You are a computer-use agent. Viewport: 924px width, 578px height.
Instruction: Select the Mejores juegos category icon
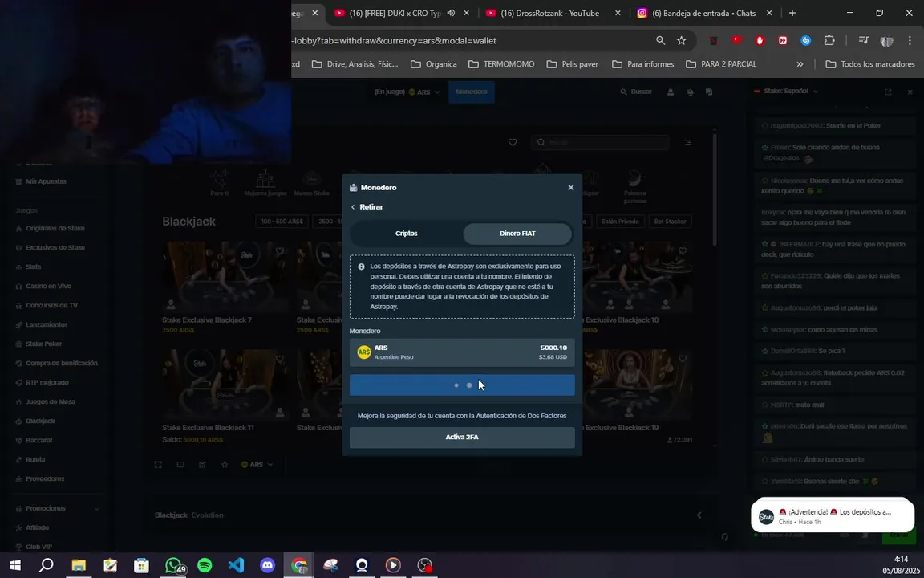click(265, 181)
